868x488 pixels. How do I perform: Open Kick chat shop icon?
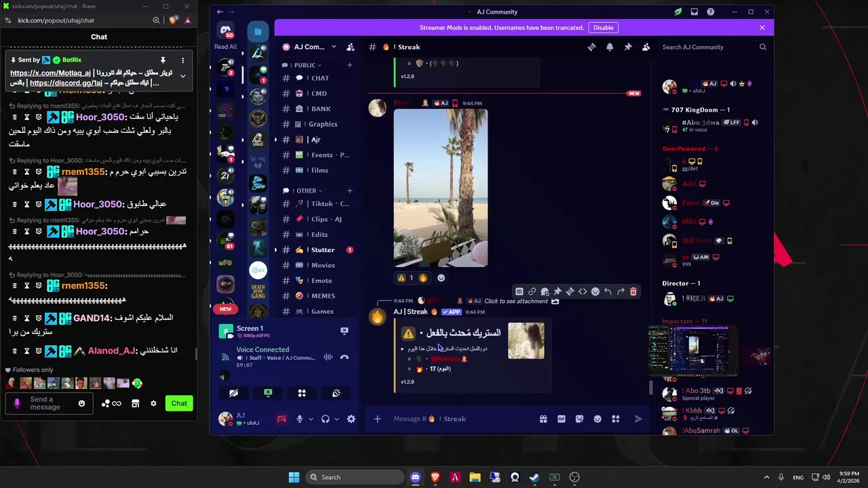135,403
